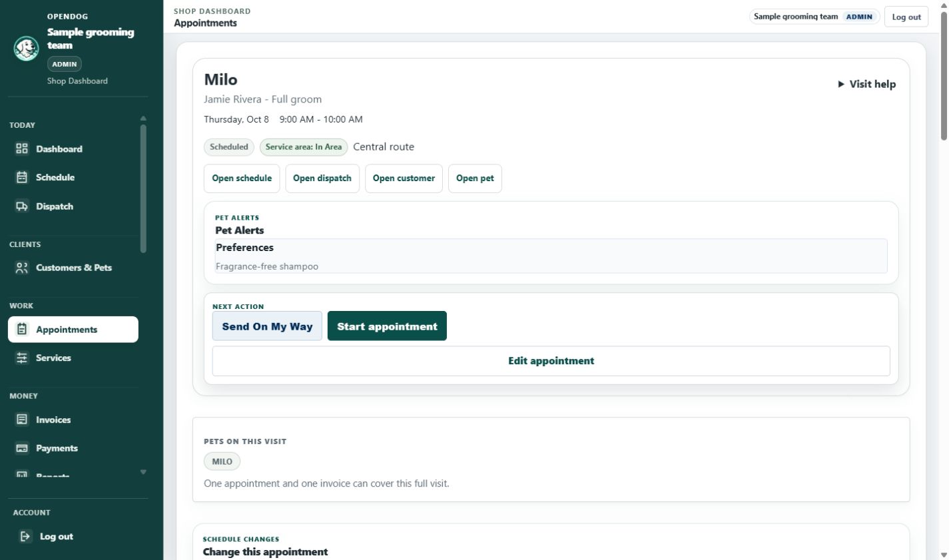This screenshot has height=560, width=949.
Task: Click Fragrance-free shampoo preference text
Action: tap(267, 266)
